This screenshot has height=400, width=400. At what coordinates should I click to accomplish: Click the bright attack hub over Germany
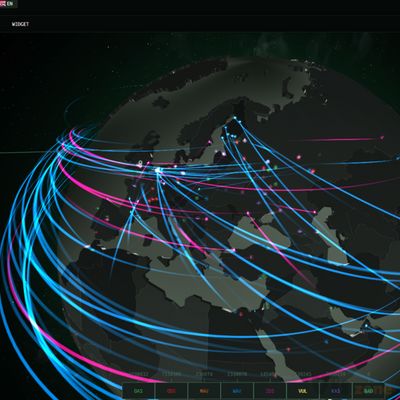coord(158,170)
